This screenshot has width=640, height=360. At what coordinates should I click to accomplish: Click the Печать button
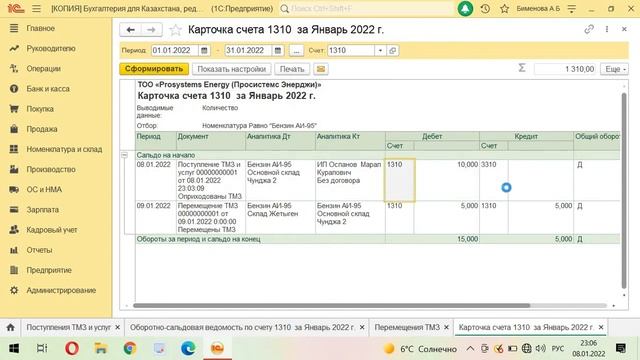coord(292,69)
